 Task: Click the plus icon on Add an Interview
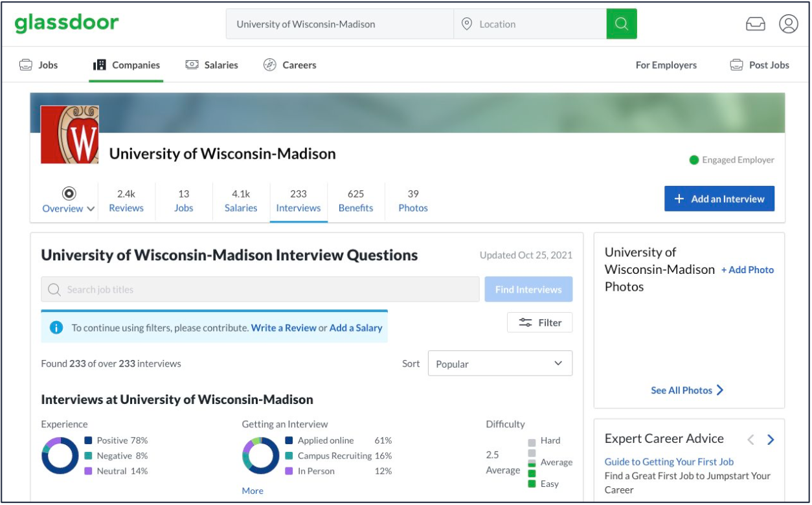pos(679,199)
